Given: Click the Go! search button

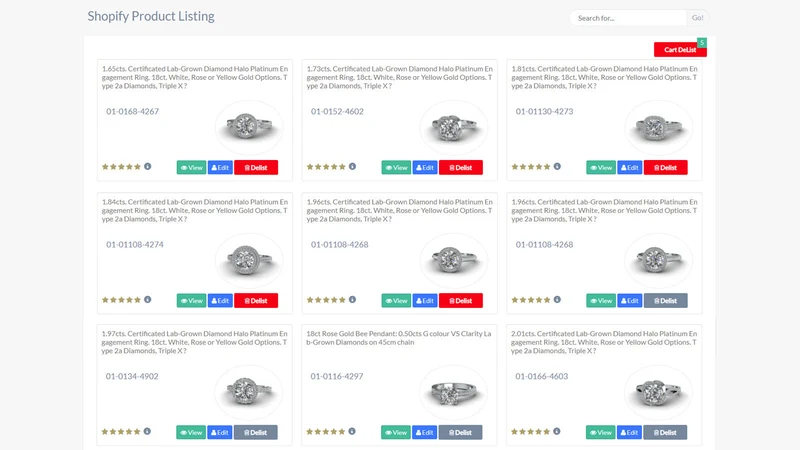Looking at the screenshot, I should [x=697, y=18].
